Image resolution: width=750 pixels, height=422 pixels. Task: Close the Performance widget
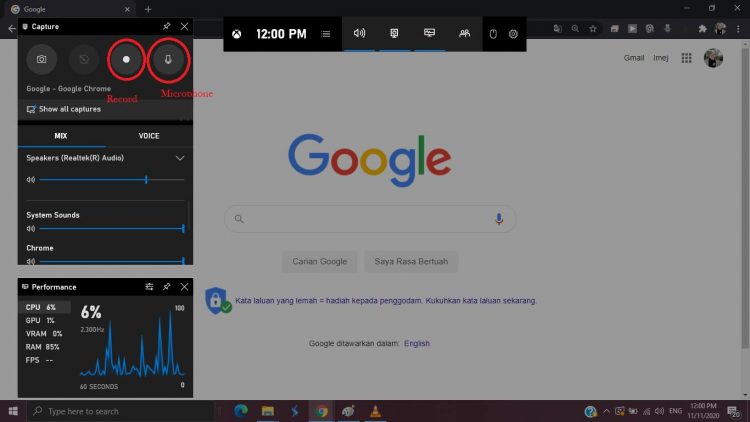(x=184, y=287)
